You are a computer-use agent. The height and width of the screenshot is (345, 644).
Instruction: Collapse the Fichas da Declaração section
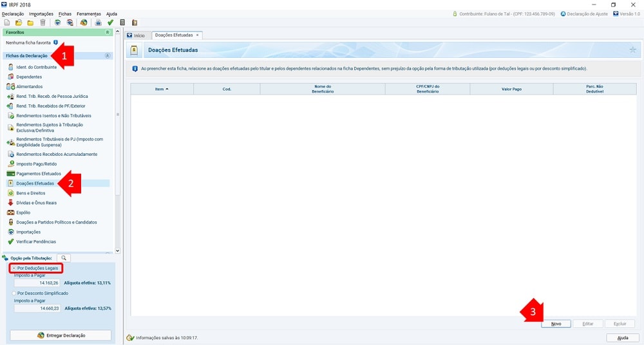point(108,56)
